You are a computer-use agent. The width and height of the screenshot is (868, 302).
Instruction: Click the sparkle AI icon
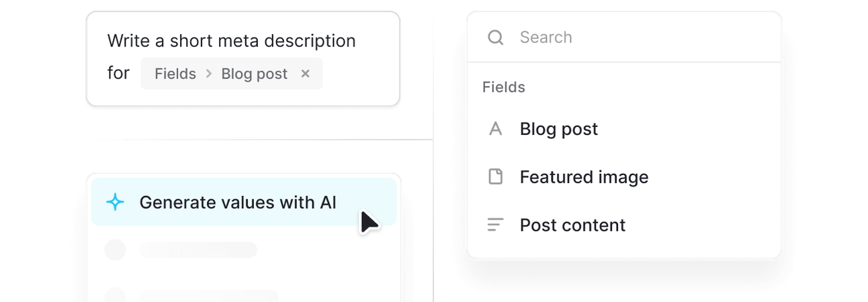tap(116, 202)
